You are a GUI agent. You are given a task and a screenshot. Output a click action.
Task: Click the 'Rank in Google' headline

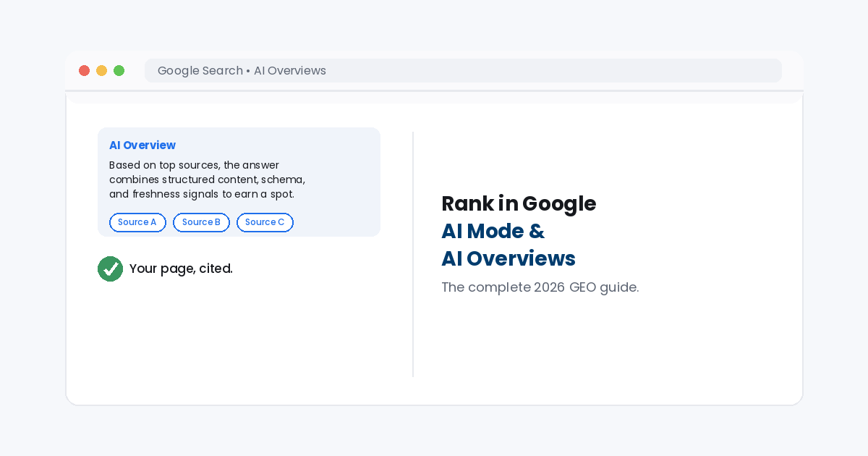tap(519, 203)
